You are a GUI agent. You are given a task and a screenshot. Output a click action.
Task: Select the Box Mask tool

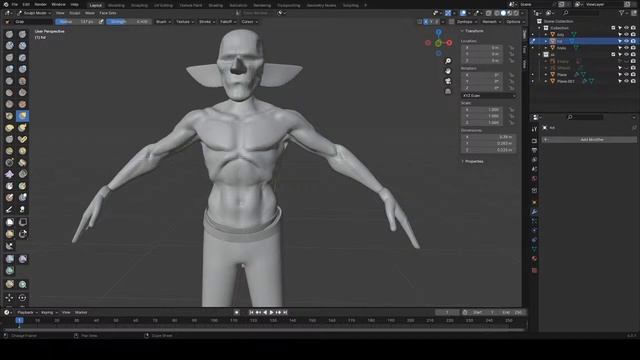[9, 222]
